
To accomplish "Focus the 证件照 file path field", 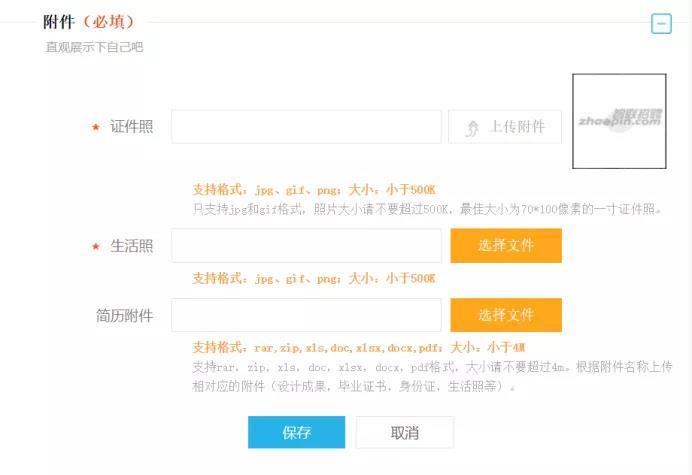I will 306,127.
